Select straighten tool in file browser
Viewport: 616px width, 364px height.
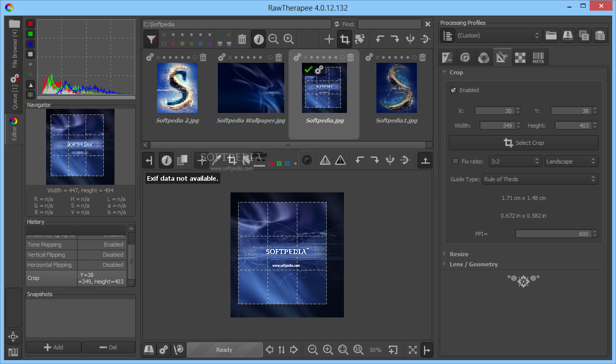click(360, 39)
